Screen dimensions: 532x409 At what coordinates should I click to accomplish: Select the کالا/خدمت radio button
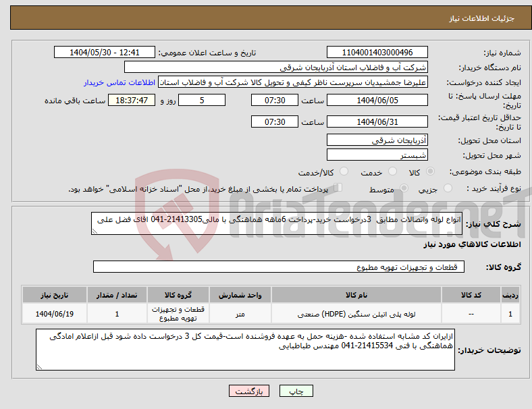pyautogui.click(x=344, y=171)
